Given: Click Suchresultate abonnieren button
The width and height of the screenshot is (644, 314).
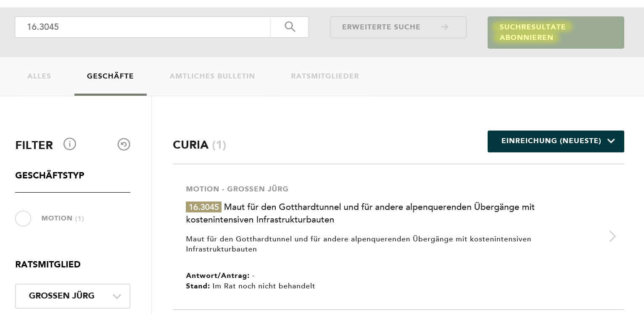Looking at the screenshot, I should click(x=556, y=32).
